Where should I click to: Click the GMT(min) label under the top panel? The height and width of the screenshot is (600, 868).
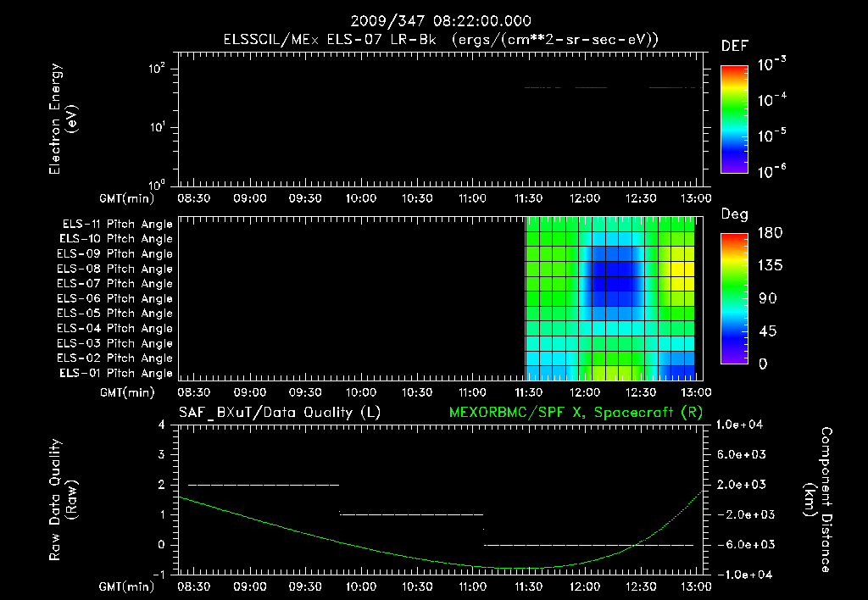coord(127,198)
